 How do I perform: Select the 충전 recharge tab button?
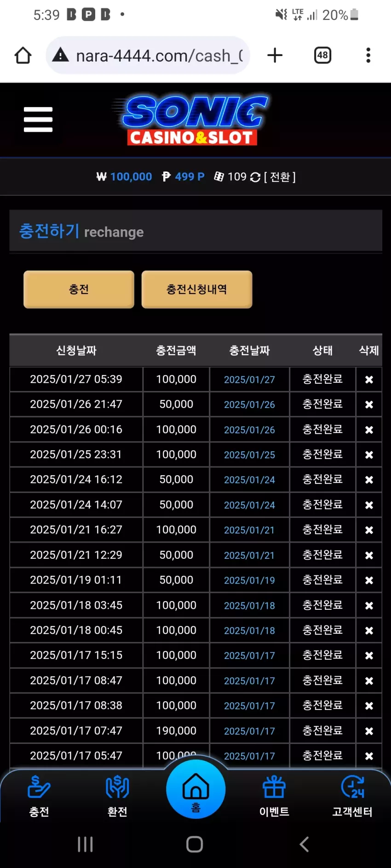click(79, 289)
